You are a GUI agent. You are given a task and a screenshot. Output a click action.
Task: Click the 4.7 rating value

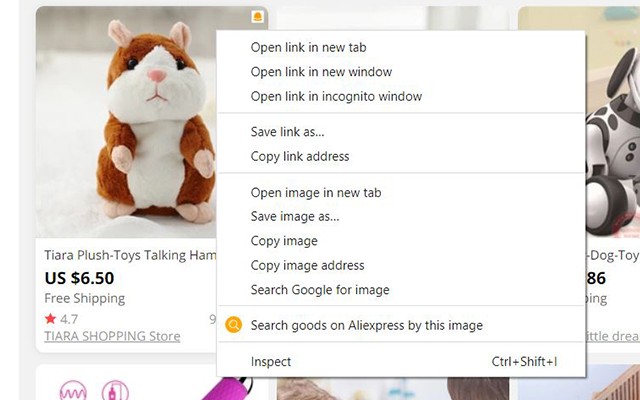69,319
